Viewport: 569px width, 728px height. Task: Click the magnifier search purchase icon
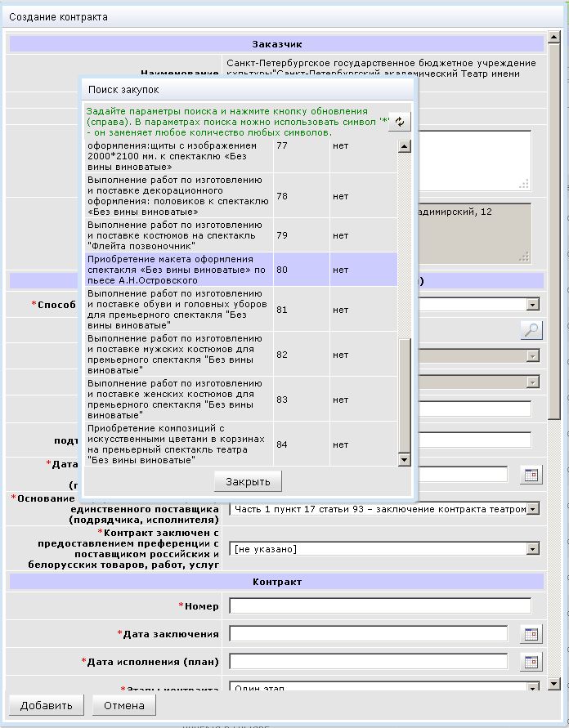tap(531, 329)
